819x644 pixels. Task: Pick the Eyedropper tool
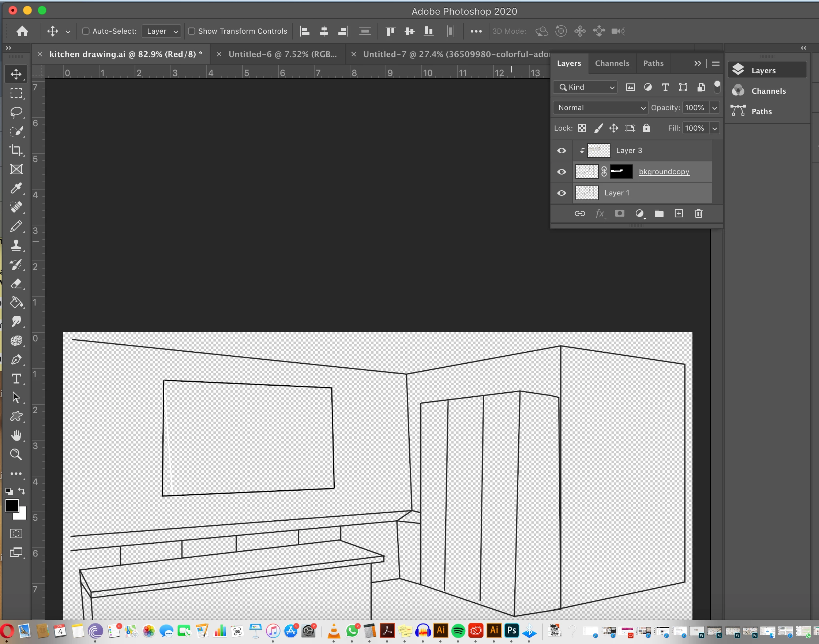coord(16,188)
